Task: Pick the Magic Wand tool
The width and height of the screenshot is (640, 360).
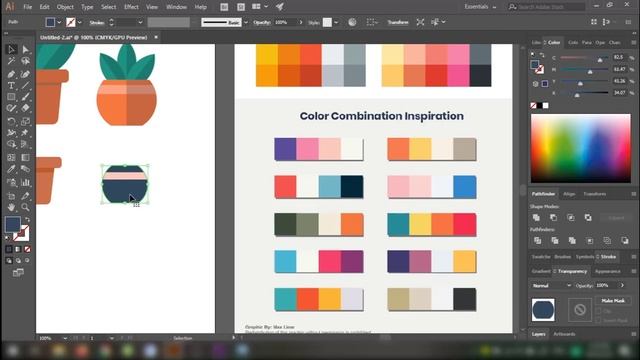Action: pyautogui.click(x=11, y=61)
